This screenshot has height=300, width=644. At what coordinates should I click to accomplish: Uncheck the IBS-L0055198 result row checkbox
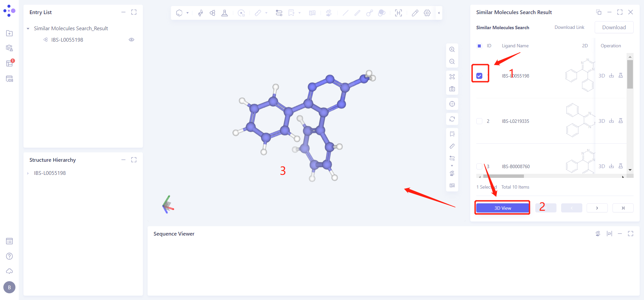tap(479, 76)
